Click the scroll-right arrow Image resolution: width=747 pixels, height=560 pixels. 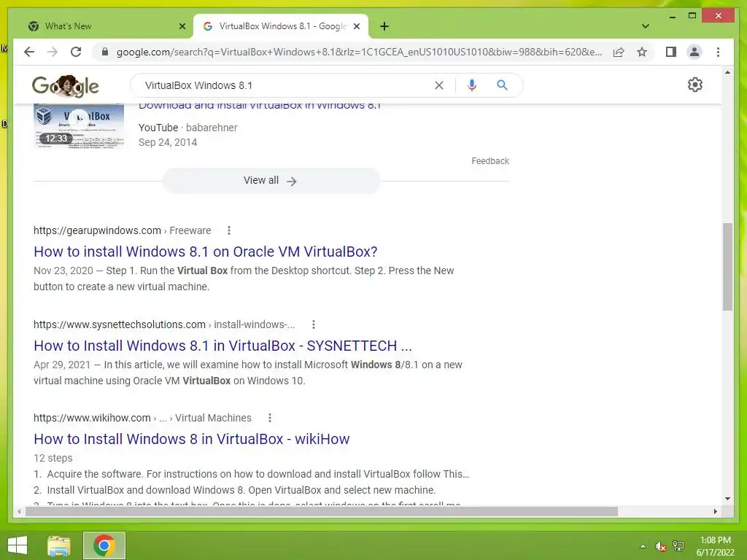tap(715, 511)
